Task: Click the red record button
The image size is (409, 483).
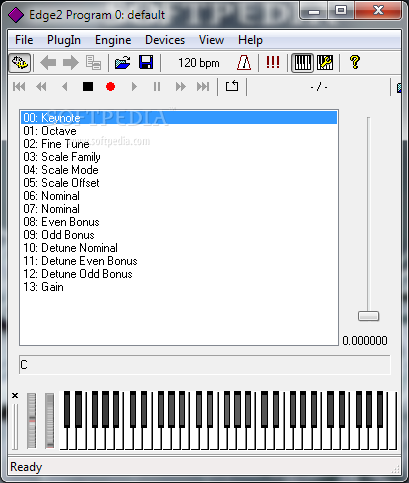Action: (110, 87)
